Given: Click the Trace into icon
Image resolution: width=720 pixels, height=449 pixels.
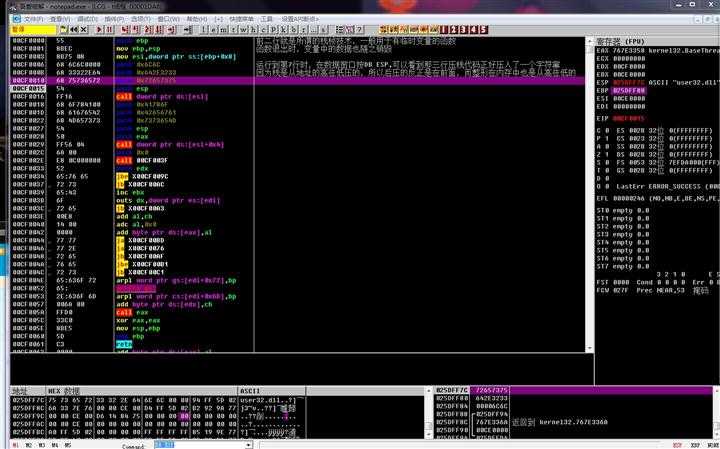Looking at the screenshot, I should pos(147,29).
